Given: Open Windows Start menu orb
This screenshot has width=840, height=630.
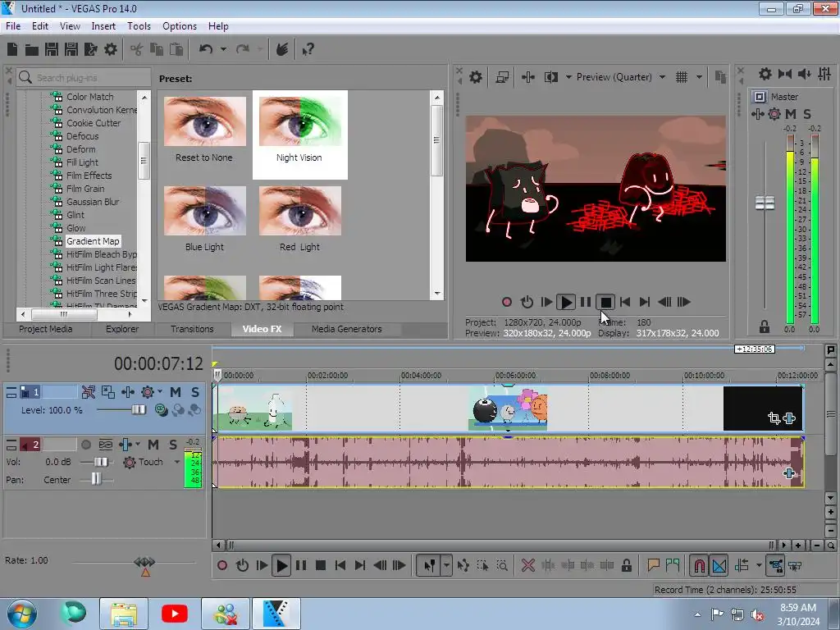Looking at the screenshot, I should point(22,614).
